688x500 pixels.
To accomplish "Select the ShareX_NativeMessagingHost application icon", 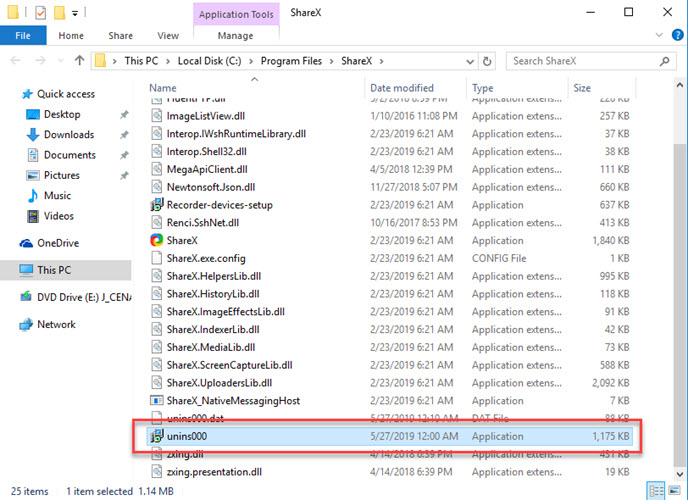I will (157, 400).
